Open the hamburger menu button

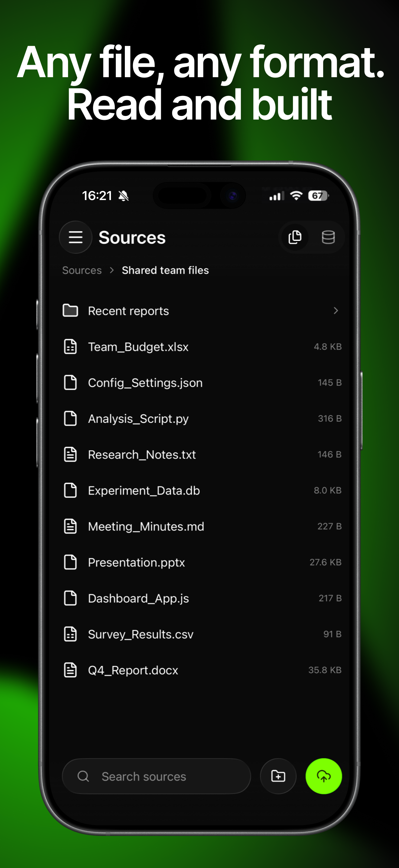pyautogui.click(x=76, y=237)
